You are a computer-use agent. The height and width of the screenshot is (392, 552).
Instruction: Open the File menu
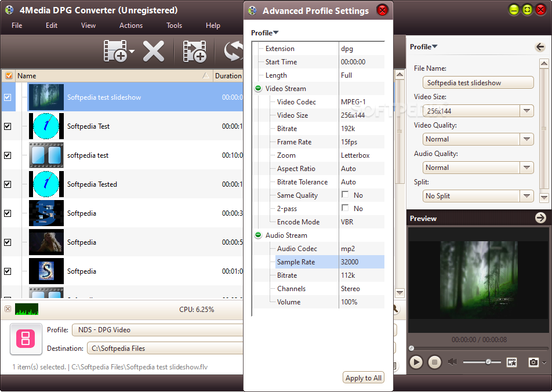pos(17,26)
